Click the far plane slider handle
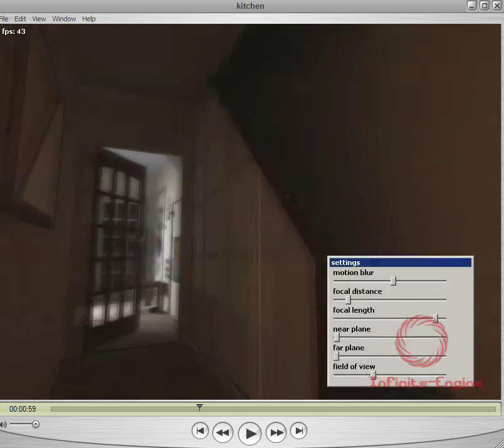Image resolution: width=504 pixels, height=448 pixels. pos(336,356)
